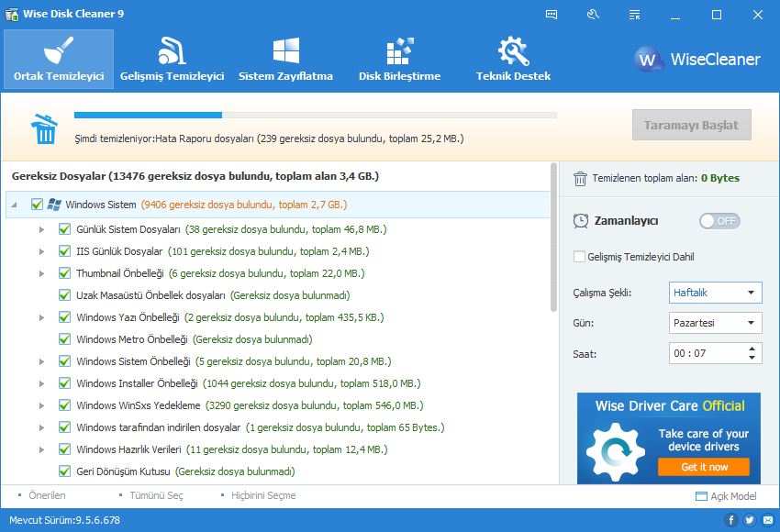Expand Windows Installer Önbelleği node
The width and height of the screenshot is (780, 532).
[42, 383]
